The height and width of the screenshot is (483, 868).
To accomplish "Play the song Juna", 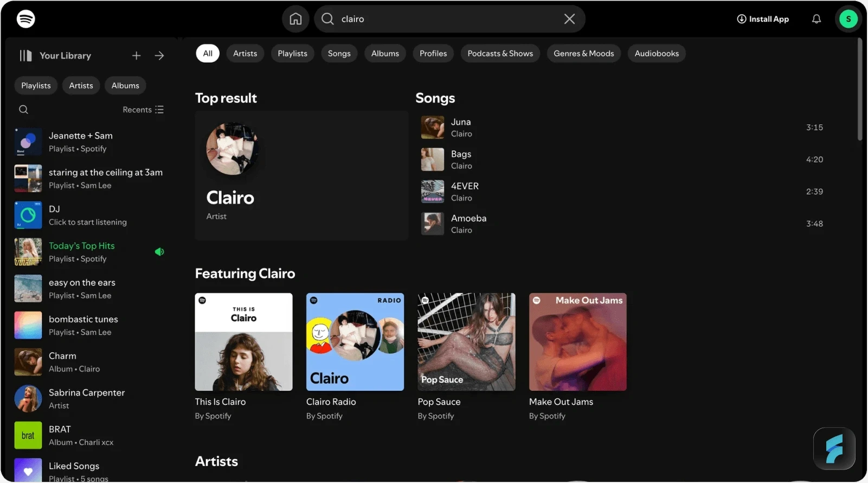I will click(622, 128).
